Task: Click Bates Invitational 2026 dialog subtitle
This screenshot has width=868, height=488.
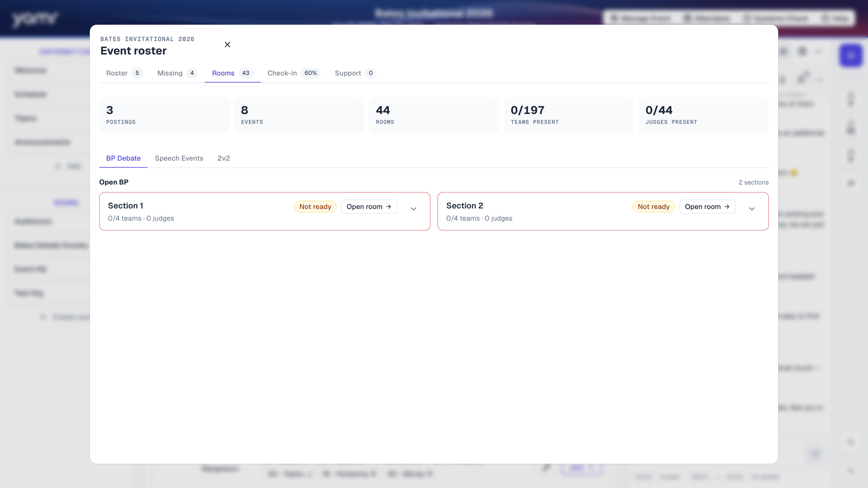Action: (x=147, y=39)
